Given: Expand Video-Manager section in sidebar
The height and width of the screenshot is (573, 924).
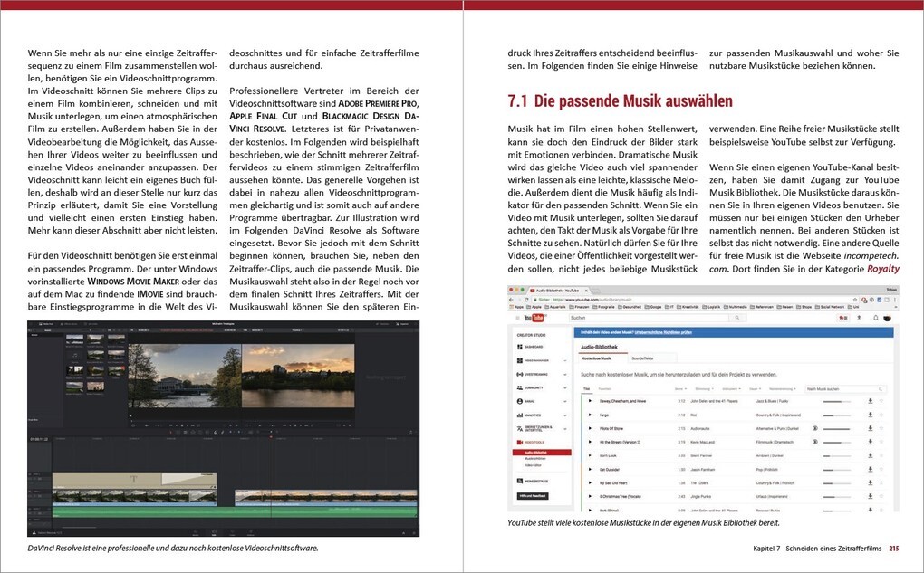Looking at the screenshot, I should [565, 360].
